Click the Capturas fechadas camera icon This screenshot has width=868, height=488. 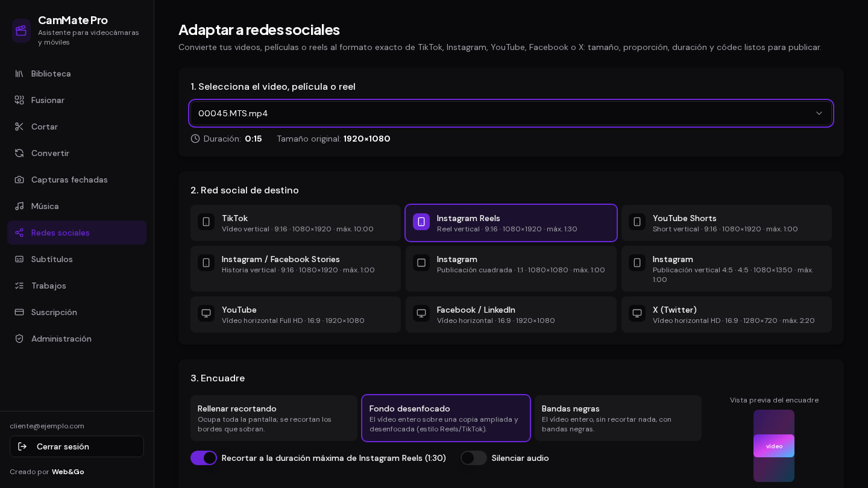click(19, 180)
